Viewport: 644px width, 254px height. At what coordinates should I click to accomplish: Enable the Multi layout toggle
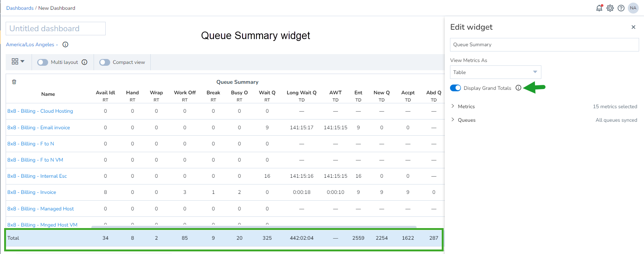[42, 62]
